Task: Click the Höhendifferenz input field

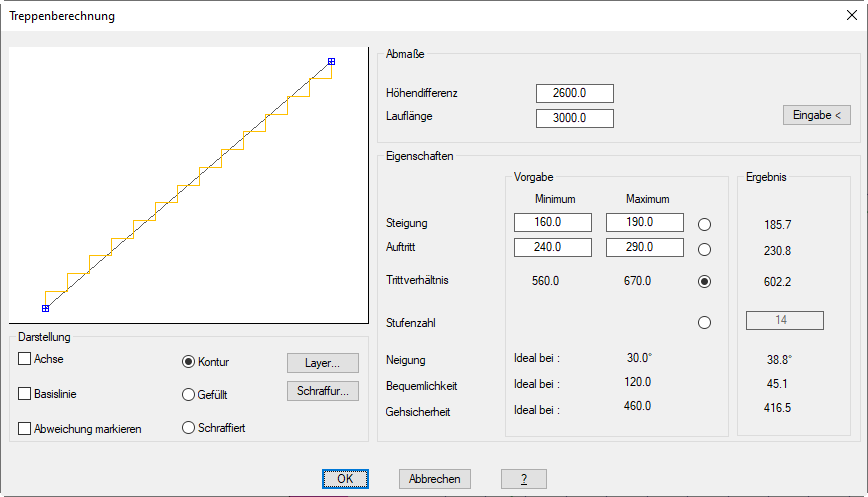Action: [x=574, y=93]
